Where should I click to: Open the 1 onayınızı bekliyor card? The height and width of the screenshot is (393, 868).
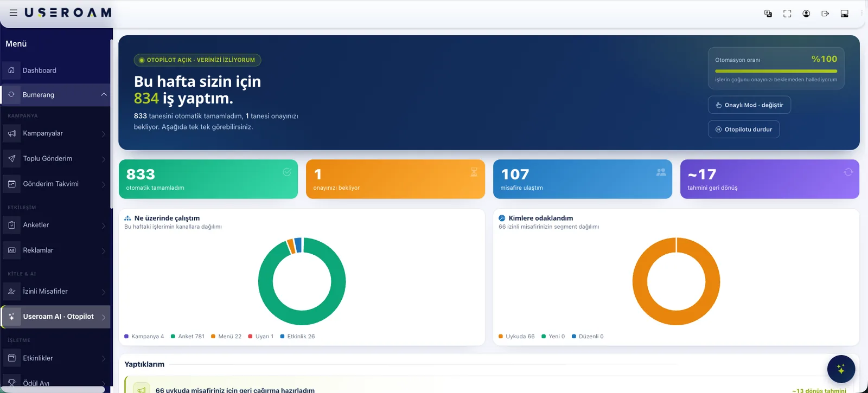395,179
